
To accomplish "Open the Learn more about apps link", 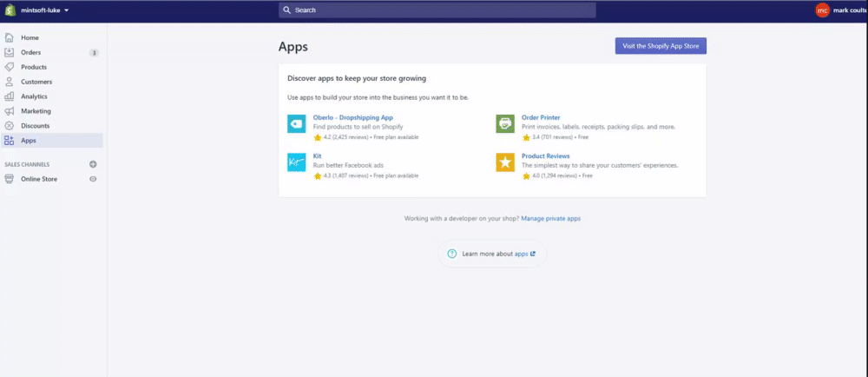I will point(525,255).
